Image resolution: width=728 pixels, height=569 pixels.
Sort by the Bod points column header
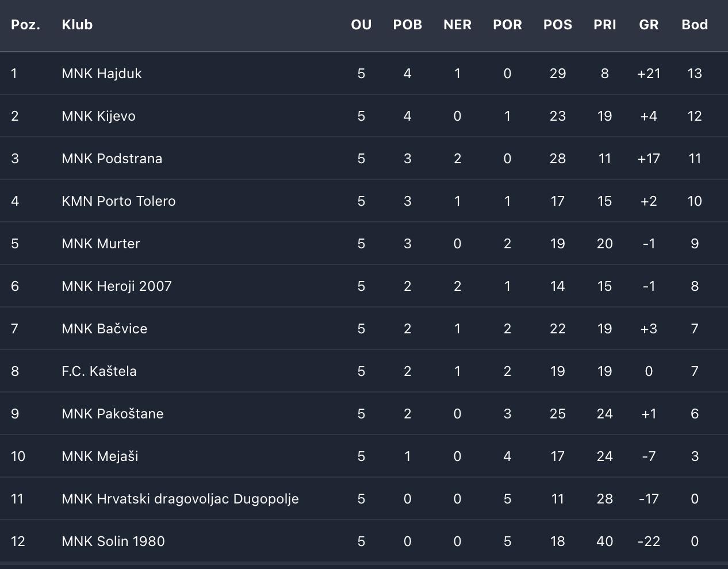694,25
